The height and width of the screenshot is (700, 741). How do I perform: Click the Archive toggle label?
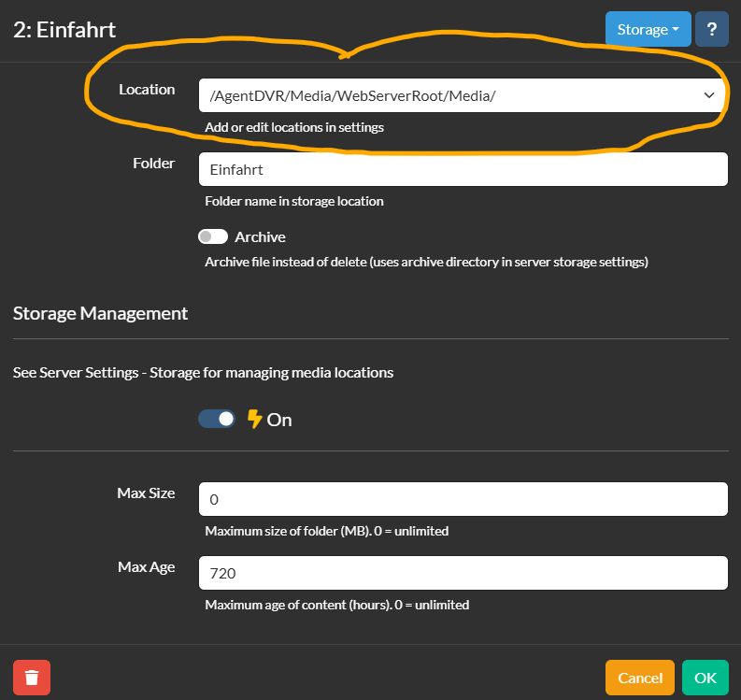pyautogui.click(x=260, y=236)
